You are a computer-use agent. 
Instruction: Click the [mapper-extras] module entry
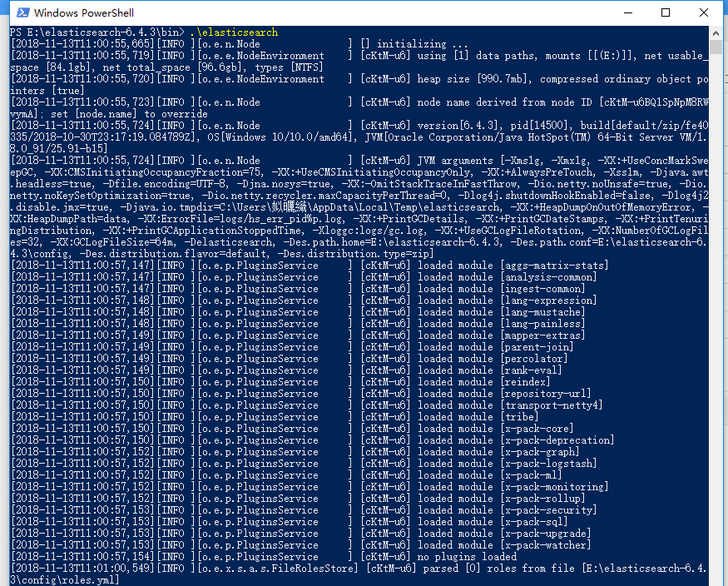[542, 335]
